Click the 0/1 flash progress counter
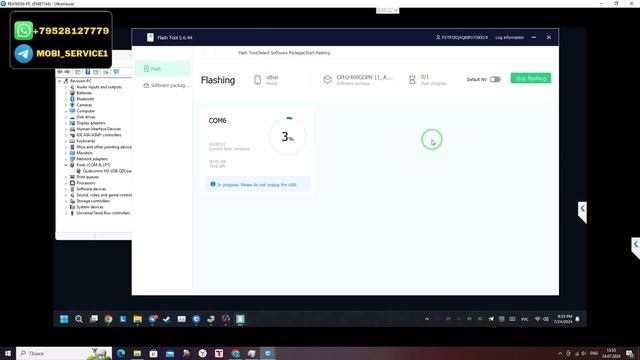640x360 pixels. (x=424, y=77)
